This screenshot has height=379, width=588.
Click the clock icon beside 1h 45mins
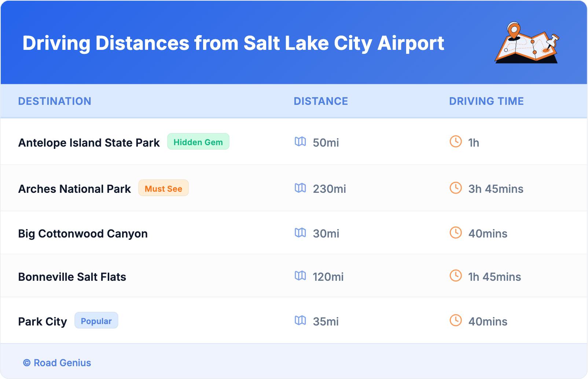(x=456, y=276)
